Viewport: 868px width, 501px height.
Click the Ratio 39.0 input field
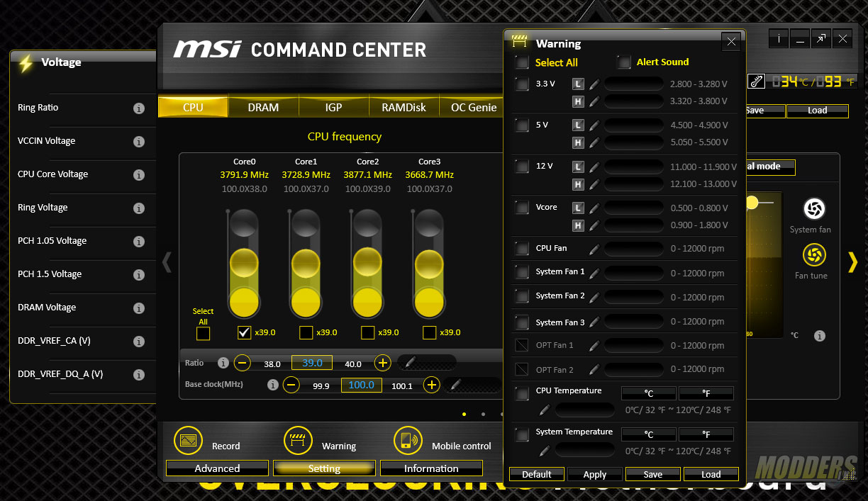[x=312, y=363]
